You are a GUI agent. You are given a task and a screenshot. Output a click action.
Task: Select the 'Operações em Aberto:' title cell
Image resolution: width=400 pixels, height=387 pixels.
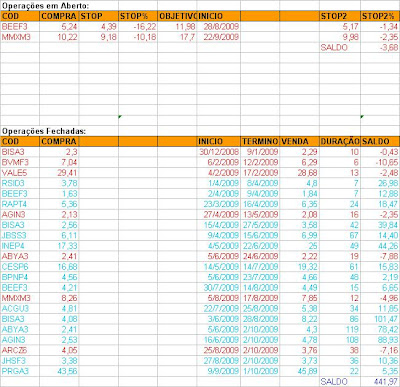46,6
